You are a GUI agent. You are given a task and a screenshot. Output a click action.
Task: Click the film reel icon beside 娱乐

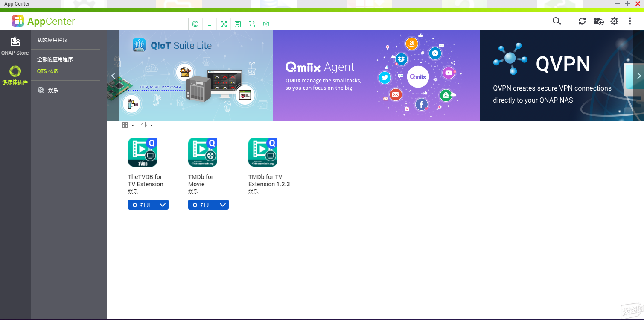(x=41, y=90)
